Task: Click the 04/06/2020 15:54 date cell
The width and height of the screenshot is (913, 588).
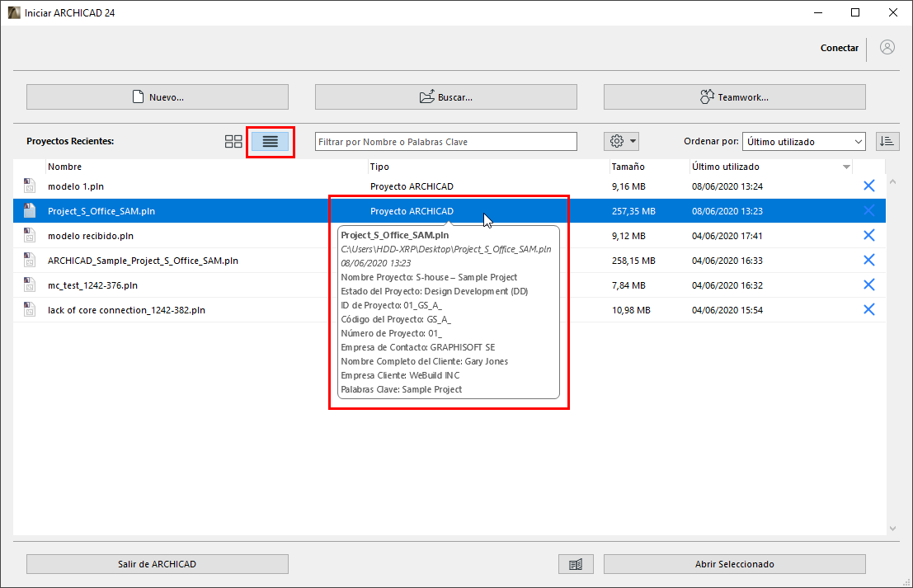Action: tap(727, 310)
